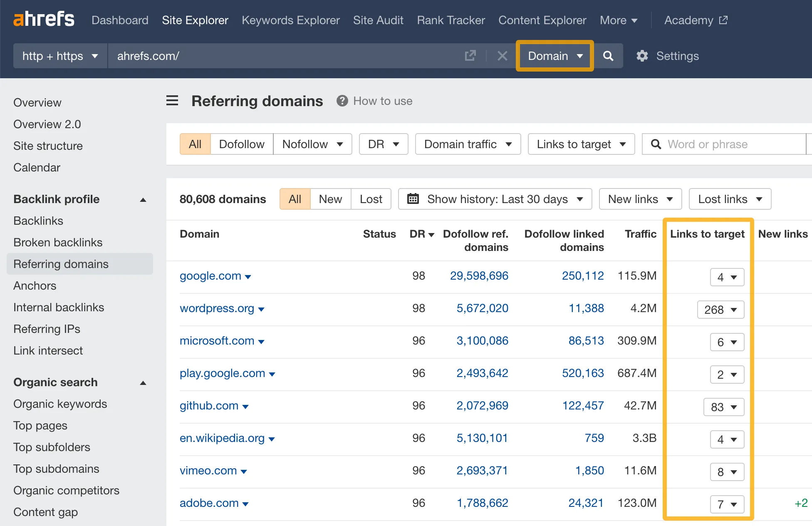
Task: Open Keywords Explorer in top navigation
Action: (290, 20)
